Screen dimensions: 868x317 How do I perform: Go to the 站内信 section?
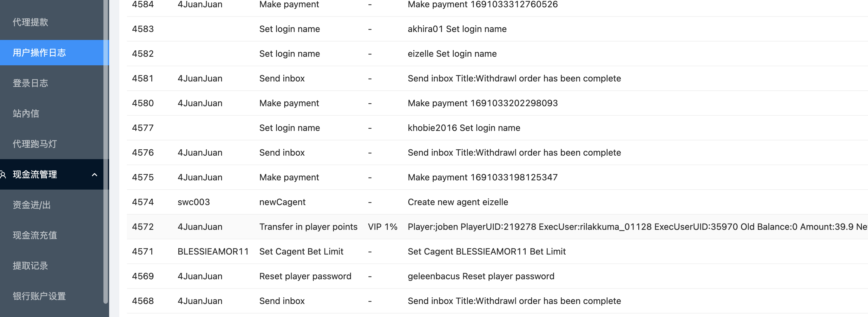pyautogui.click(x=26, y=114)
